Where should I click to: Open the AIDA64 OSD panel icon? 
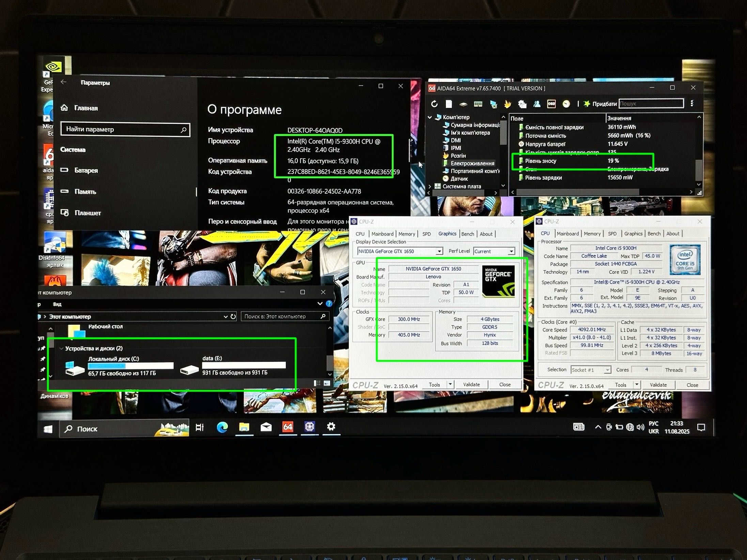(551, 104)
